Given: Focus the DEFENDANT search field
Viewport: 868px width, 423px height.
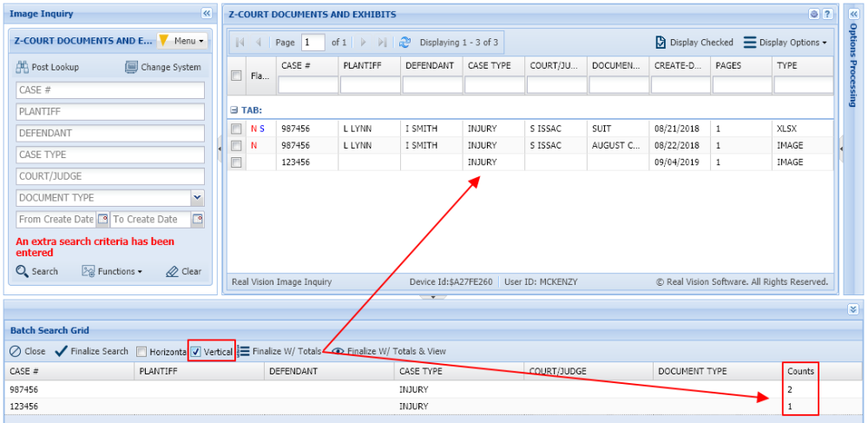Looking at the screenshot, I should pyautogui.click(x=110, y=134).
